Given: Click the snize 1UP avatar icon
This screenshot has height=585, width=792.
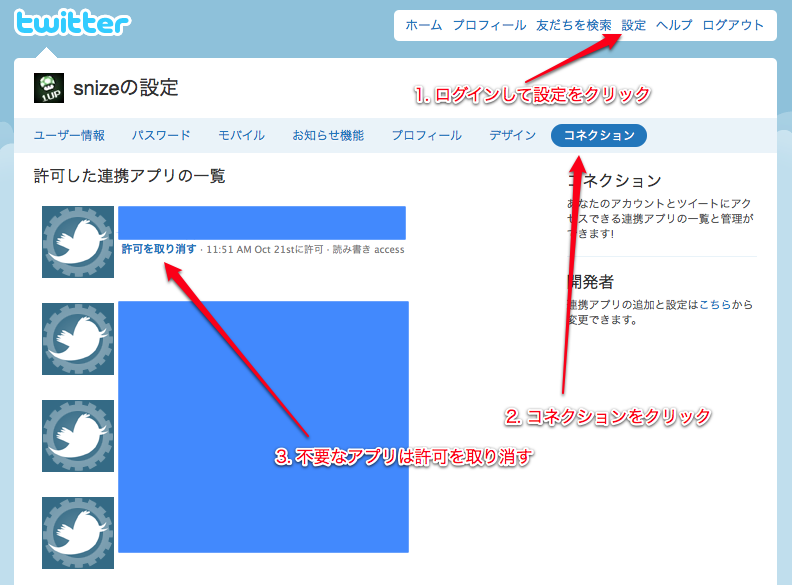Looking at the screenshot, I should pos(49,89).
